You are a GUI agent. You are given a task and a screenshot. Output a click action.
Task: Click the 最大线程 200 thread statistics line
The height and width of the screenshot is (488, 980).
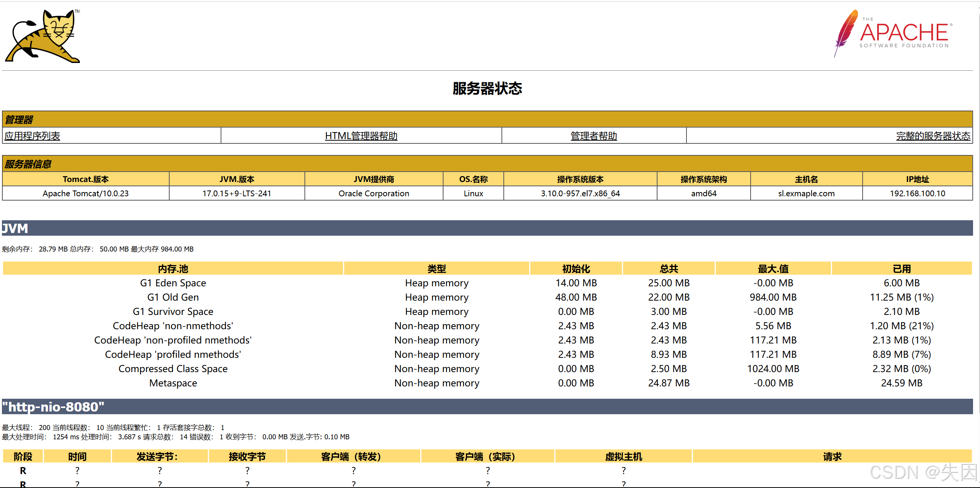tap(113, 427)
